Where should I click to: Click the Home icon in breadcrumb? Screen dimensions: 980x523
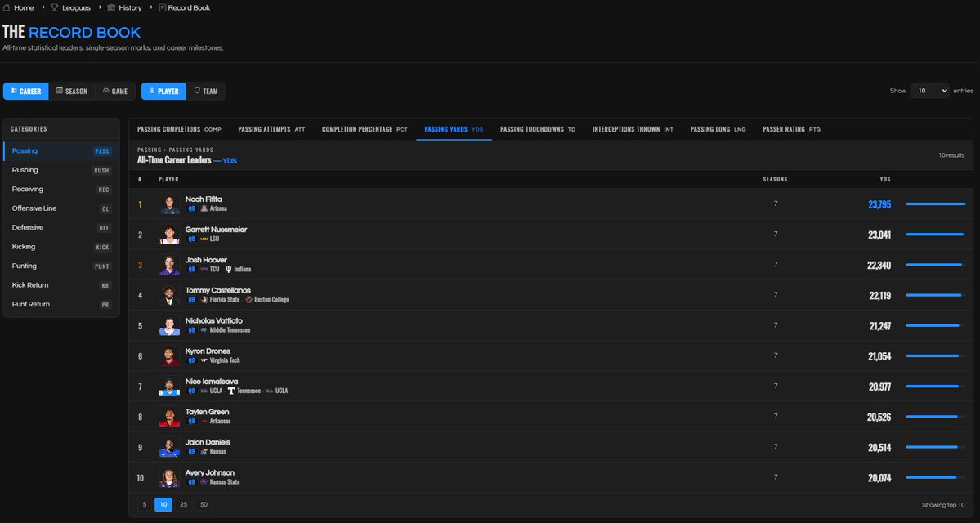[7, 7]
